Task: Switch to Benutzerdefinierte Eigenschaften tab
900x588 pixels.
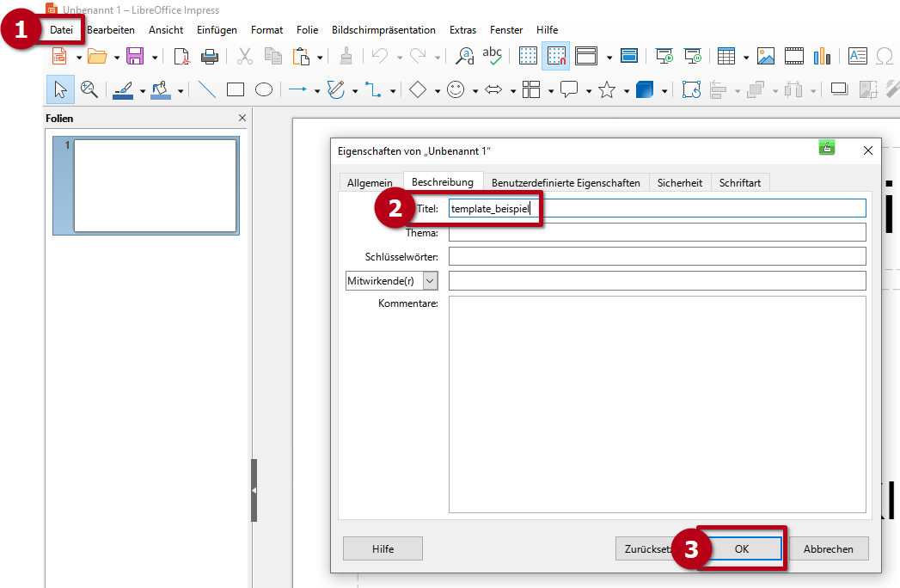Action: pyautogui.click(x=566, y=182)
